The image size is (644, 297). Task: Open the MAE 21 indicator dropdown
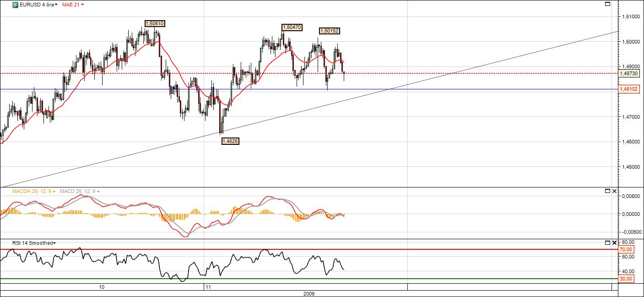tap(73, 5)
